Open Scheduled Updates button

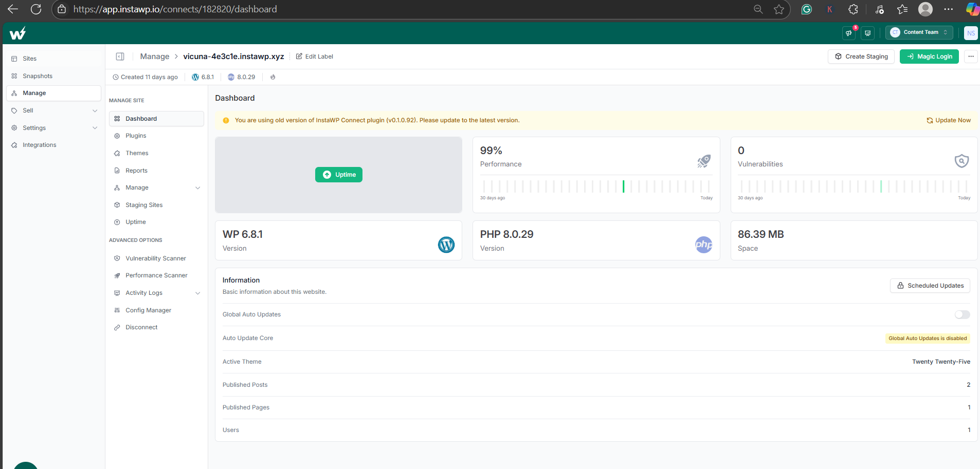pos(930,286)
